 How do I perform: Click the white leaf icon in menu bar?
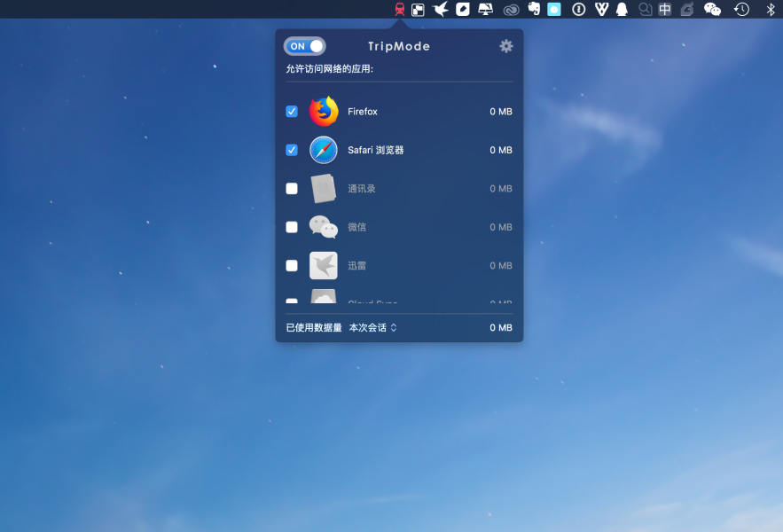click(463, 9)
